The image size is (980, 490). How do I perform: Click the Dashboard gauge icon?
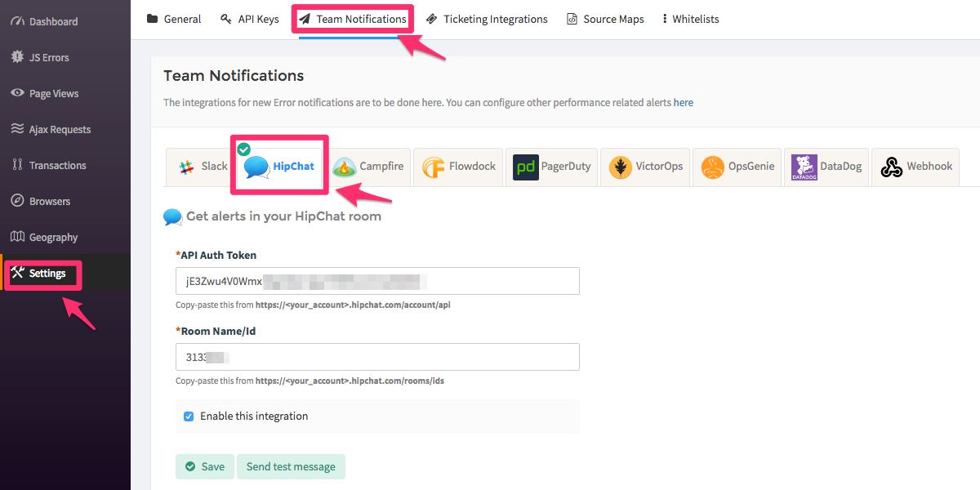coord(16,21)
